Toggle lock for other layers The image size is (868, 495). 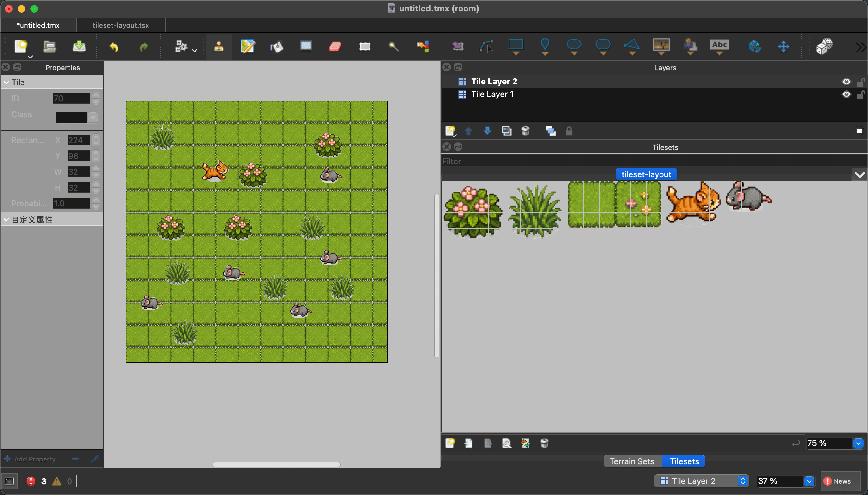(x=569, y=131)
